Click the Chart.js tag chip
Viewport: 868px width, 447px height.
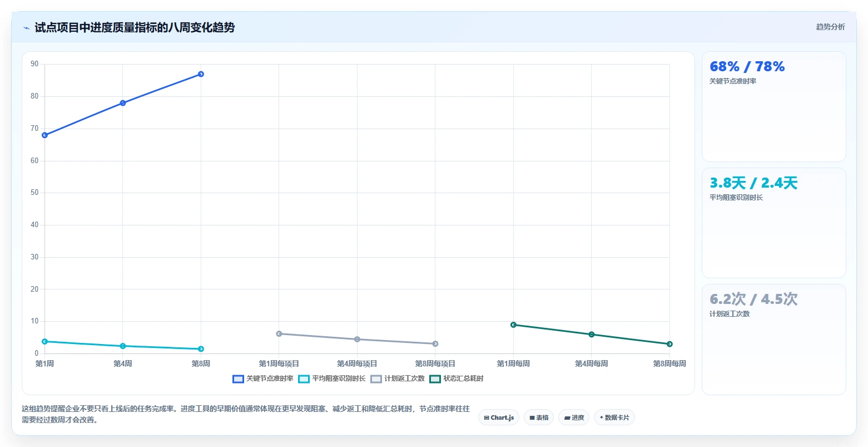[x=499, y=417]
